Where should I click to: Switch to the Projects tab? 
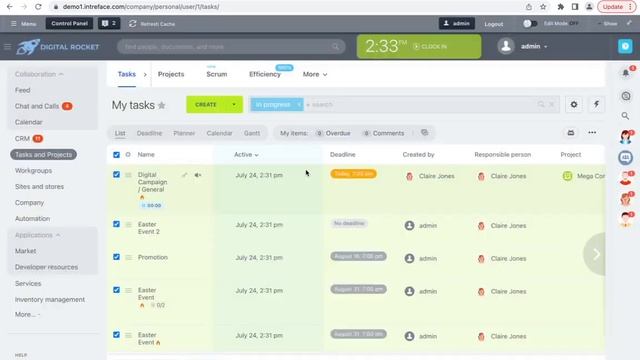coord(171,74)
